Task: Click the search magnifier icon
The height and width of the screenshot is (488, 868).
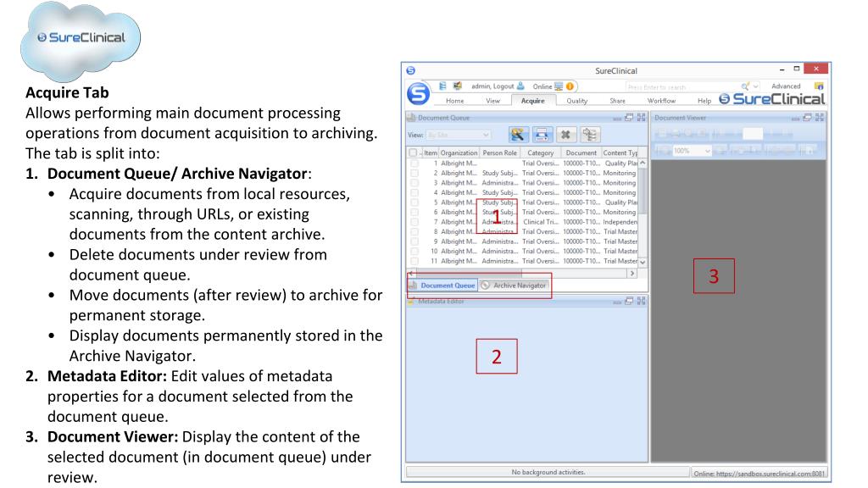Action: point(745,86)
